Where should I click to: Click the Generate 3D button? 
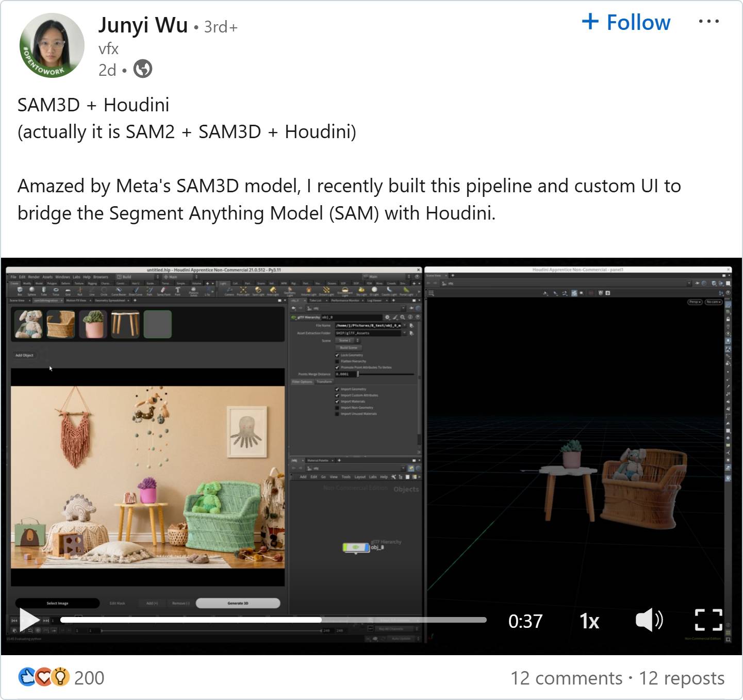tap(238, 603)
